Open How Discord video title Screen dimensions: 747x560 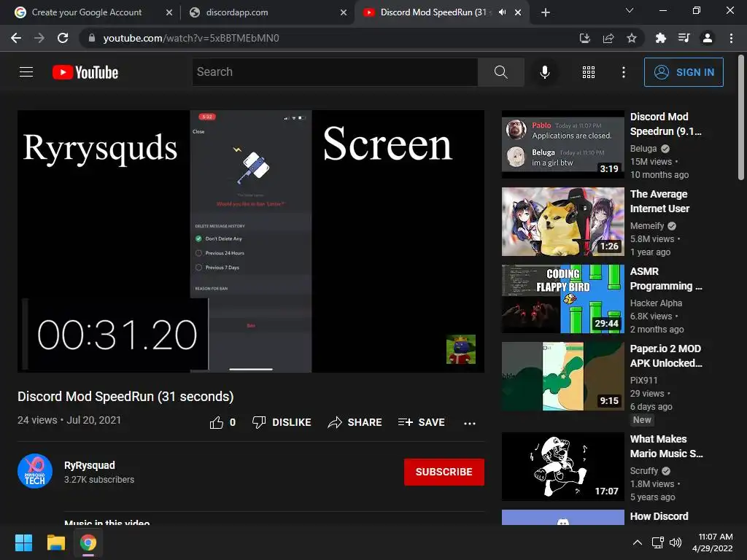(x=659, y=516)
